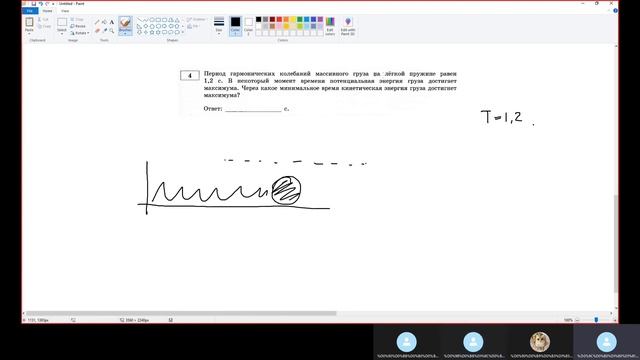The image size is (640, 360).
Task: Pick the Rectangle shape
Action: click(159, 20)
